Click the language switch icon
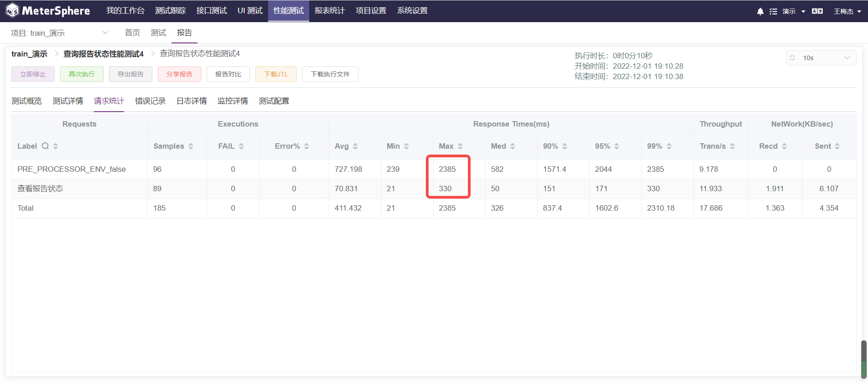This screenshot has height=386, width=868. 817,11
